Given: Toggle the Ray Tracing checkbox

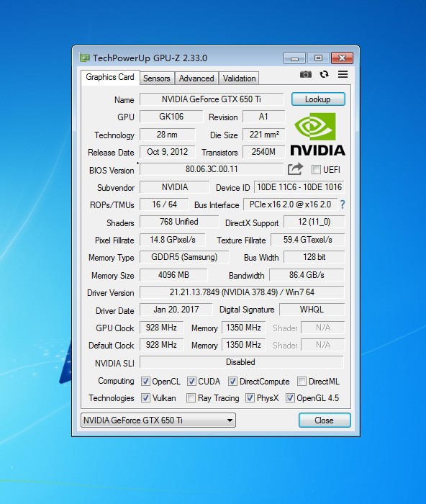Looking at the screenshot, I should 191,398.
